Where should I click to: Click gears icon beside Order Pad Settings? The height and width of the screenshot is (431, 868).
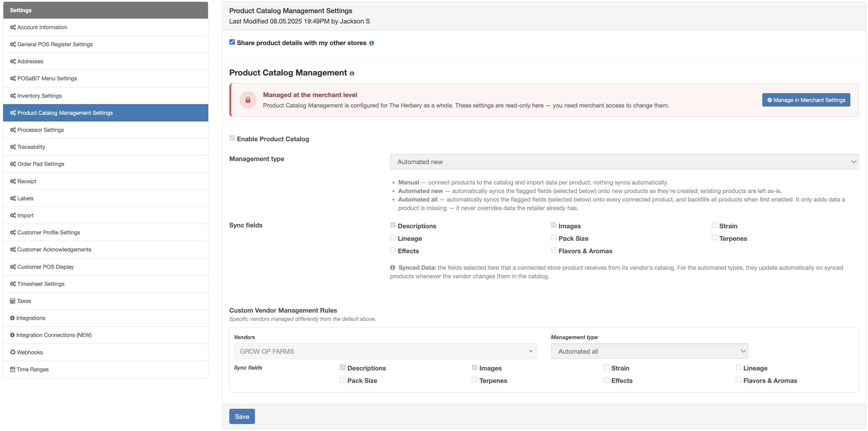(x=13, y=164)
